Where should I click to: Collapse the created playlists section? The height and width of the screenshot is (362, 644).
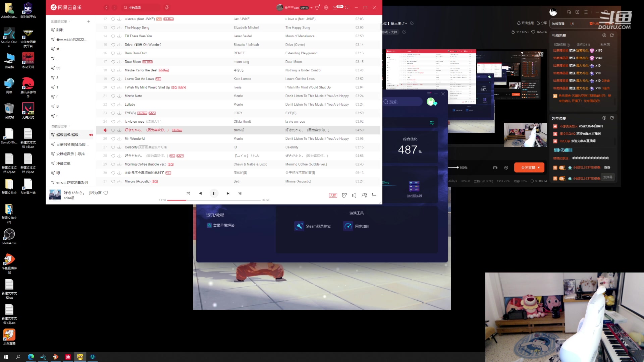[x=60, y=21]
